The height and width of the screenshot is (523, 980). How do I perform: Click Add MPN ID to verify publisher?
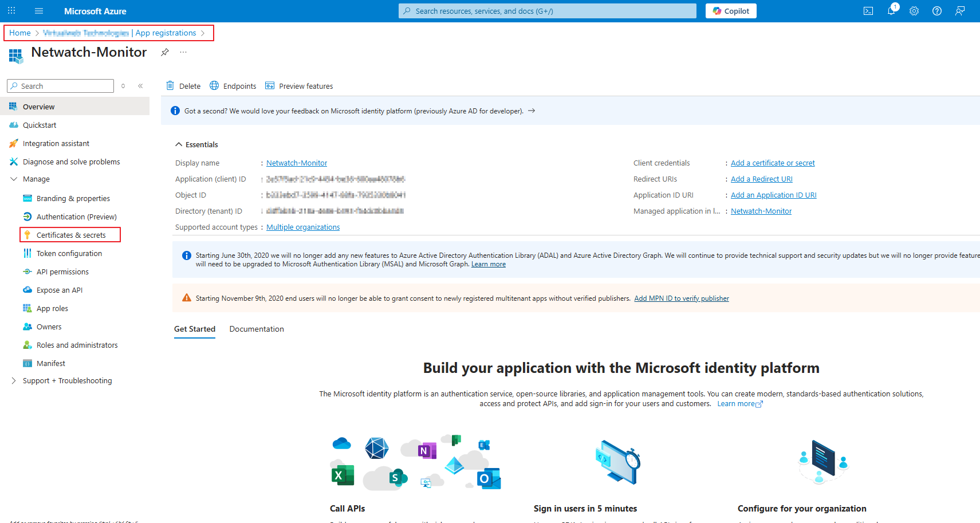click(x=682, y=298)
